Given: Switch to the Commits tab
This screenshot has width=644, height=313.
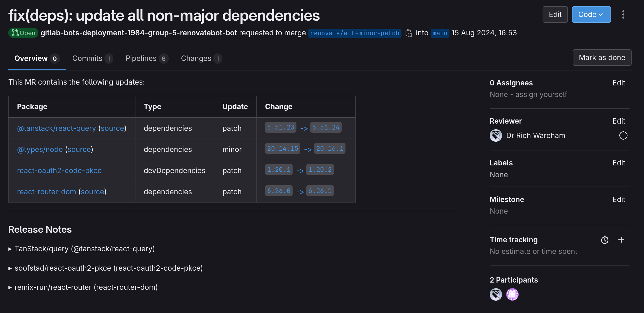Looking at the screenshot, I should coord(92,59).
